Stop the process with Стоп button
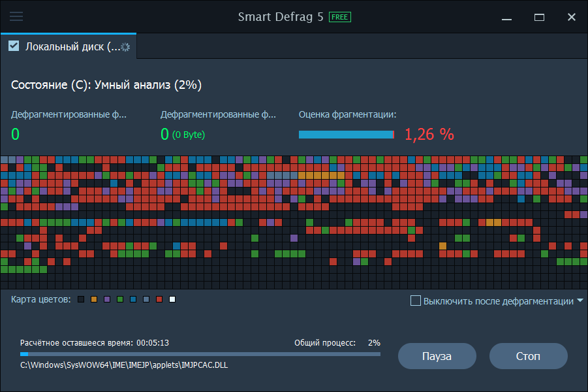The image size is (588, 392). [528, 356]
